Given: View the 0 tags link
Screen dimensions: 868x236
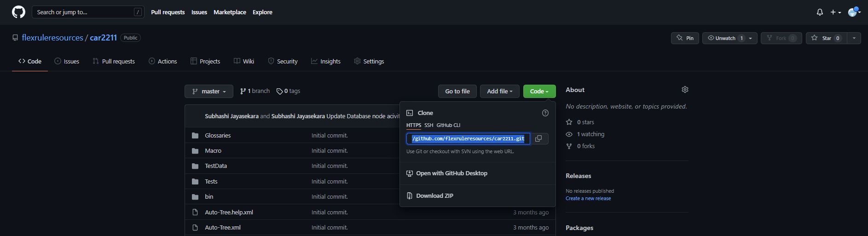Looking at the screenshot, I should tap(288, 91).
